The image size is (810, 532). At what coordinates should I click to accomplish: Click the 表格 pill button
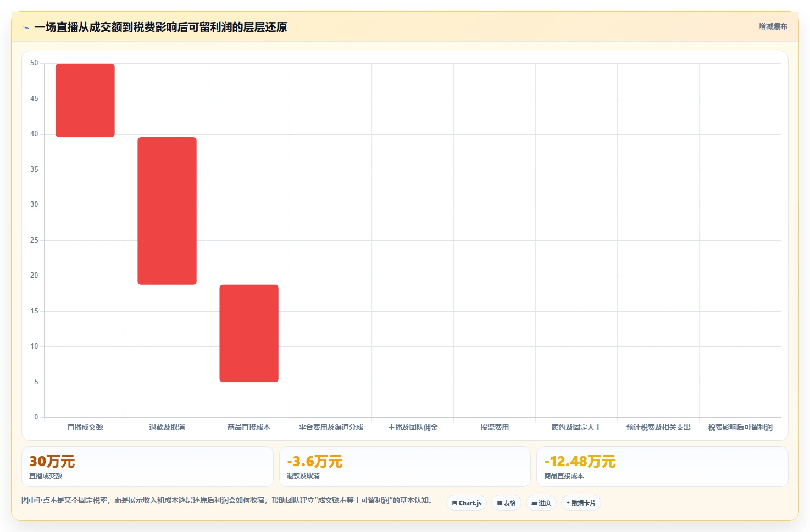[506, 503]
